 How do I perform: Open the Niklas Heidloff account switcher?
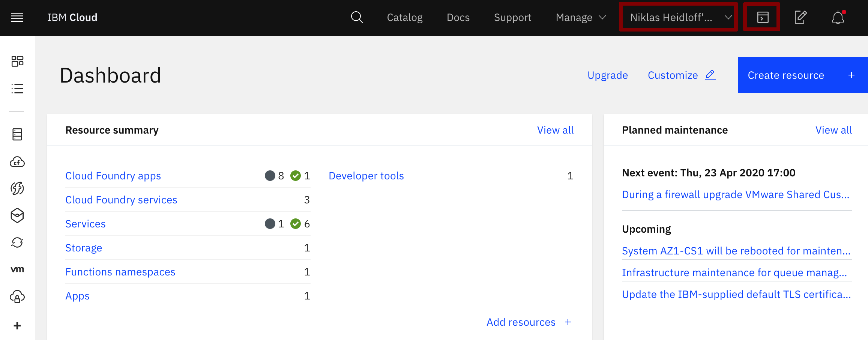point(678,17)
